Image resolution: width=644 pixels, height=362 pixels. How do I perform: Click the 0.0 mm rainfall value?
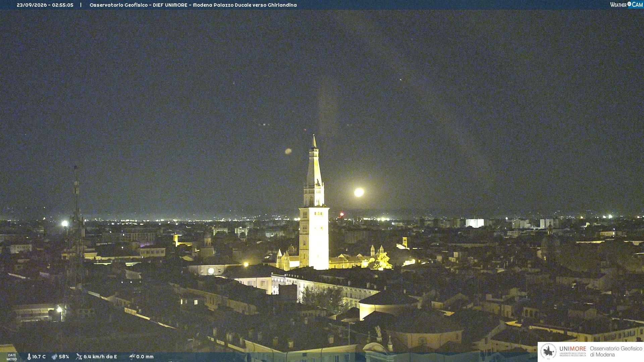(x=145, y=357)
